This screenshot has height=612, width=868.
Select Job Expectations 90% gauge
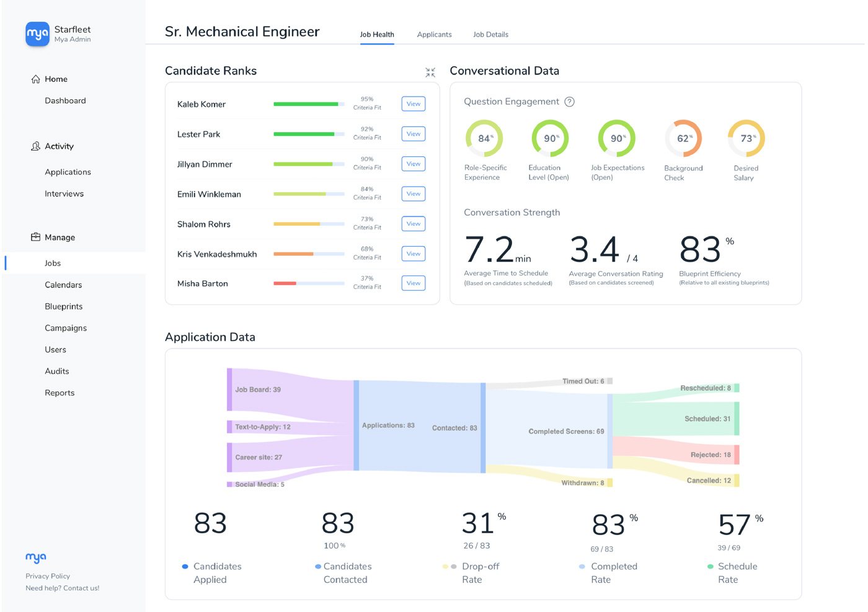coord(616,138)
